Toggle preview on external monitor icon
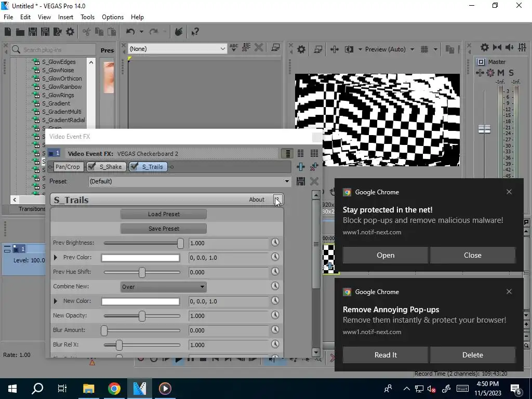Viewport: 532px width, 399px height. point(318,49)
